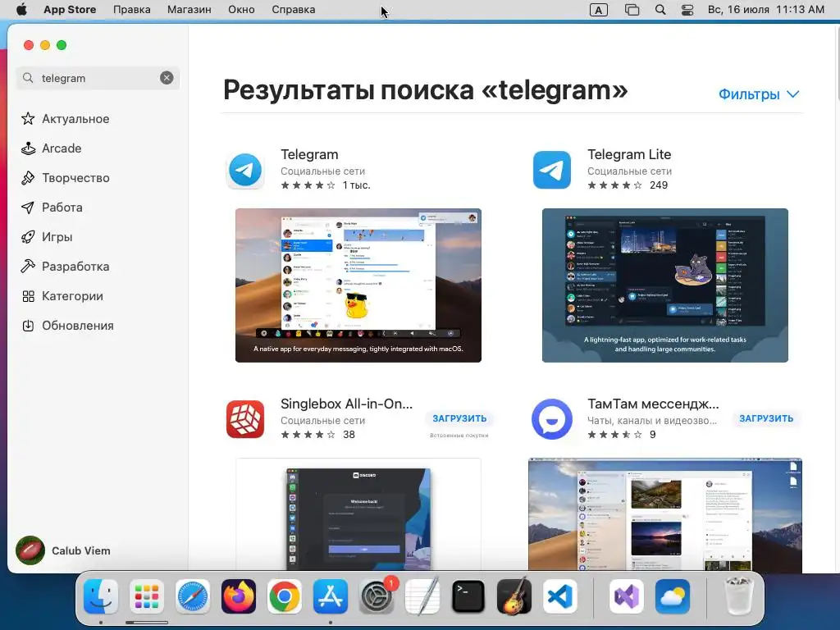
Task: Launch Safari from the Dock
Action: (x=192, y=596)
